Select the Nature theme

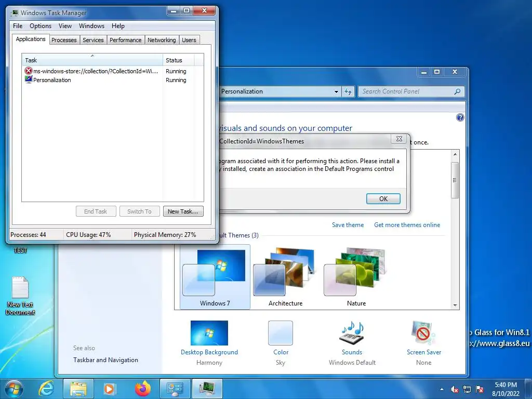(x=356, y=277)
